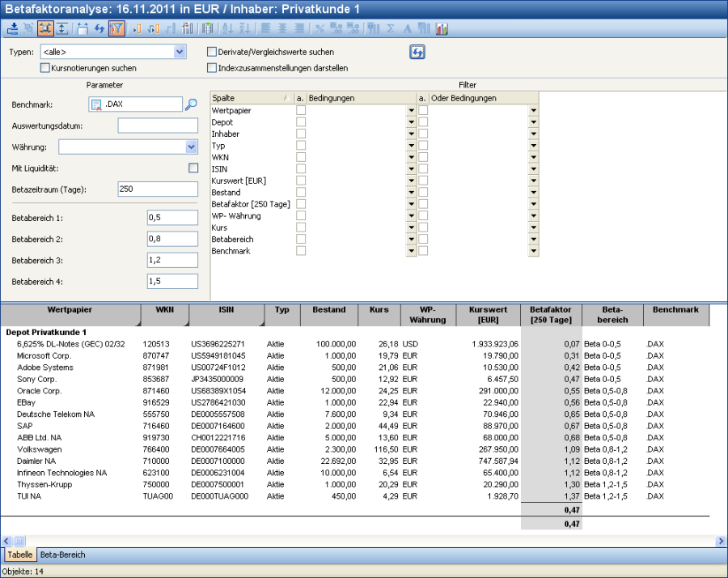
Task: Click the refresh button beside search options
Action: (x=417, y=52)
